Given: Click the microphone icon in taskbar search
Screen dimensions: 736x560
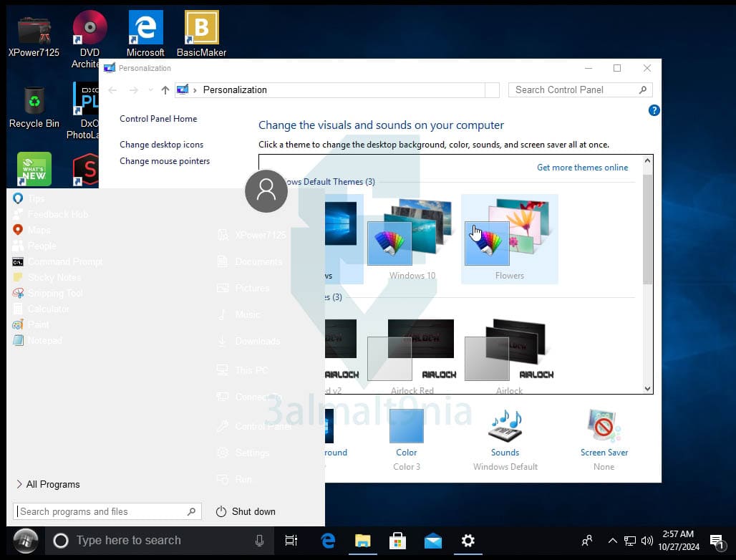Looking at the screenshot, I should pyautogui.click(x=259, y=541).
